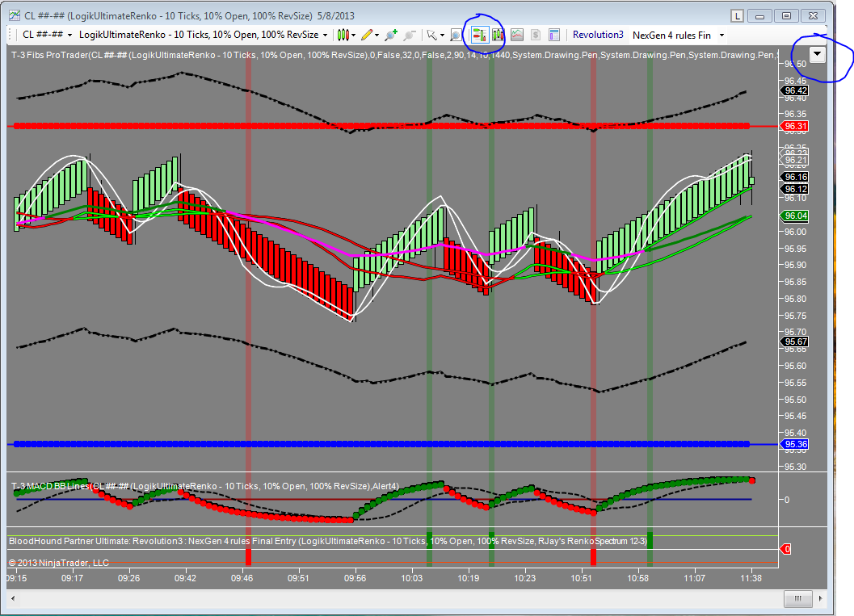Click the 96.42 price marker
Screen dimensions: 854x616
tap(795, 91)
